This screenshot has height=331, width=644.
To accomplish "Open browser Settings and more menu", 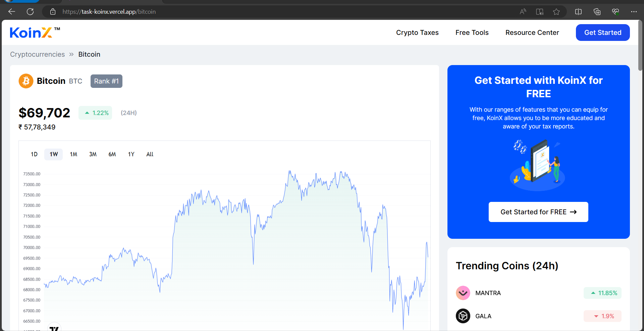I will (634, 12).
